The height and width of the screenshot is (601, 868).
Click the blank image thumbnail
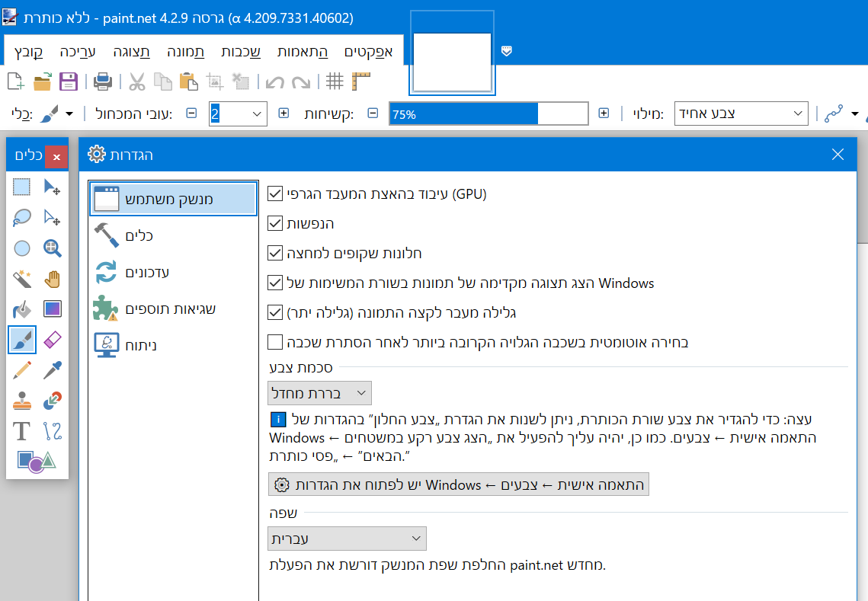pyautogui.click(x=452, y=61)
